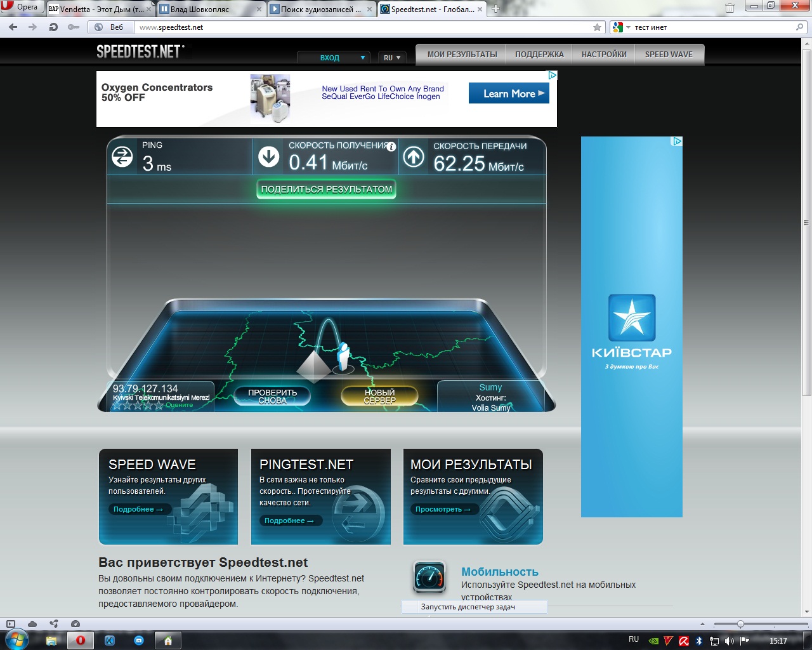Open Opera Turbo icon in status bar
The height and width of the screenshot is (650, 812).
pos(75,624)
